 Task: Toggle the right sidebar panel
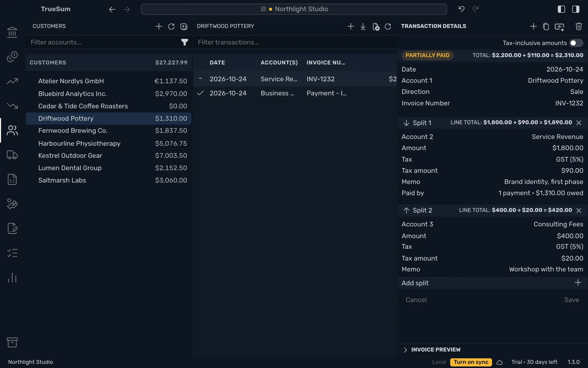(x=576, y=9)
